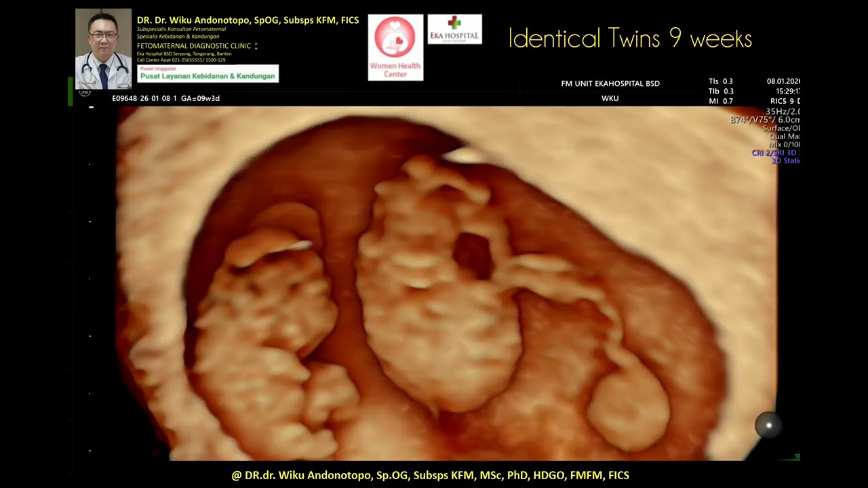Click the 'TIs 0.3' value
The width and height of the screenshot is (868, 488).
[720, 81]
